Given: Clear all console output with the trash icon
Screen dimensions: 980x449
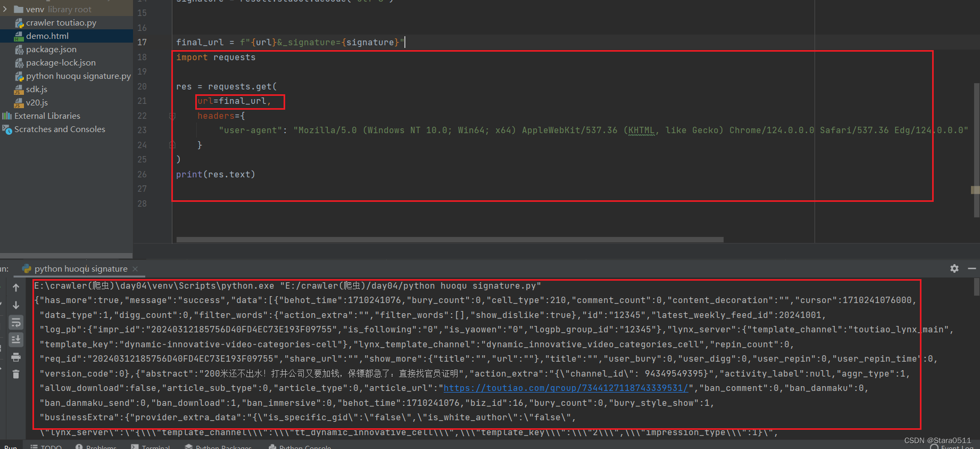Looking at the screenshot, I should click(16, 374).
